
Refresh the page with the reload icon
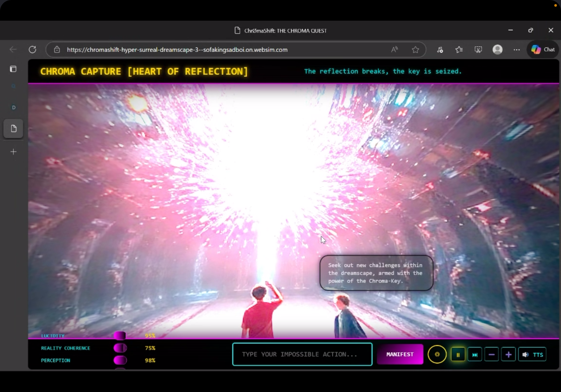(x=32, y=50)
